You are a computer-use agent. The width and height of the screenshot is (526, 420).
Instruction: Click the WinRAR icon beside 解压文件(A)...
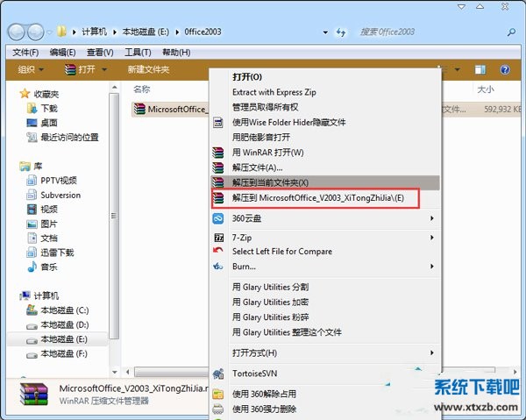point(219,167)
